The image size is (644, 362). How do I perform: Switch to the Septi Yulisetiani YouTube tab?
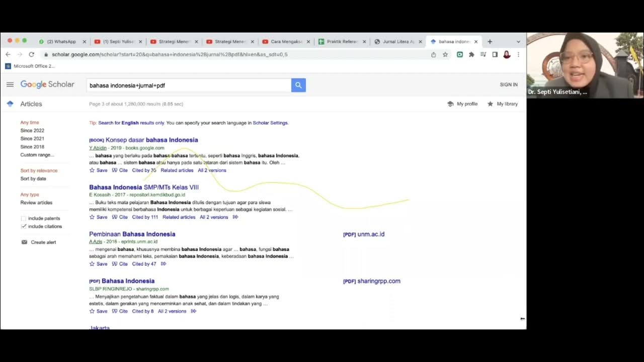click(119, 42)
